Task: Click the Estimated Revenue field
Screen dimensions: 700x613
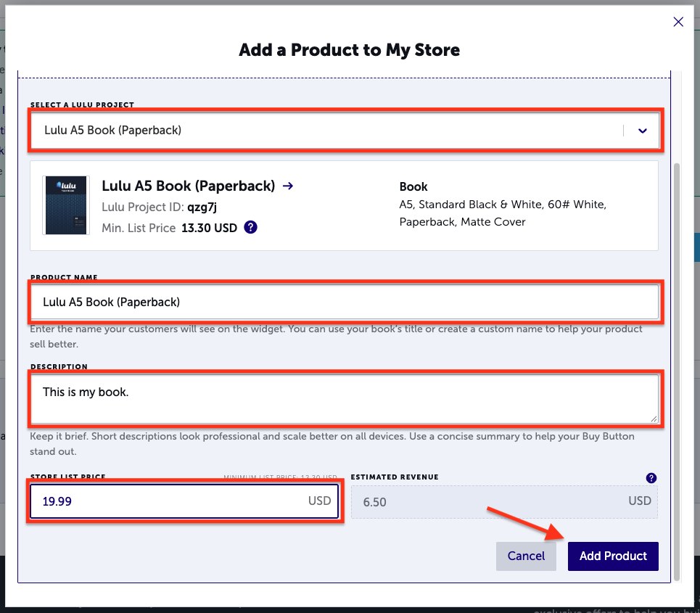Action: tap(504, 502)
